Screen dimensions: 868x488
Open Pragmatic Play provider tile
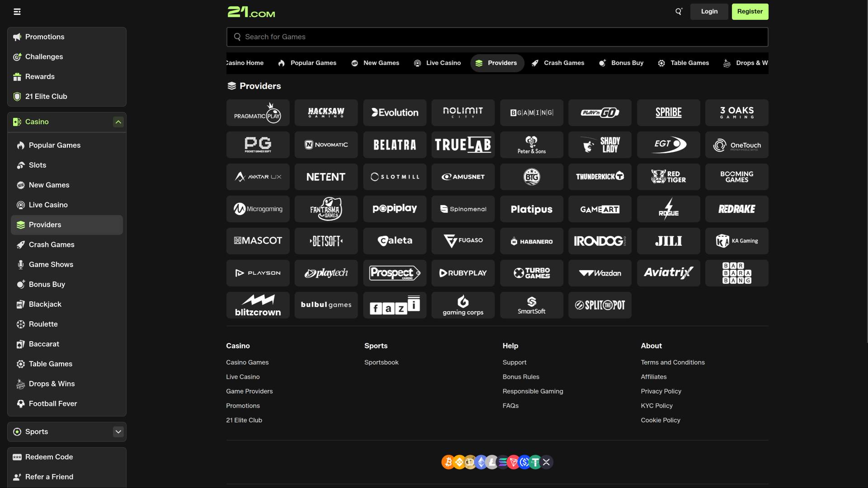click(x=258, y=113)
